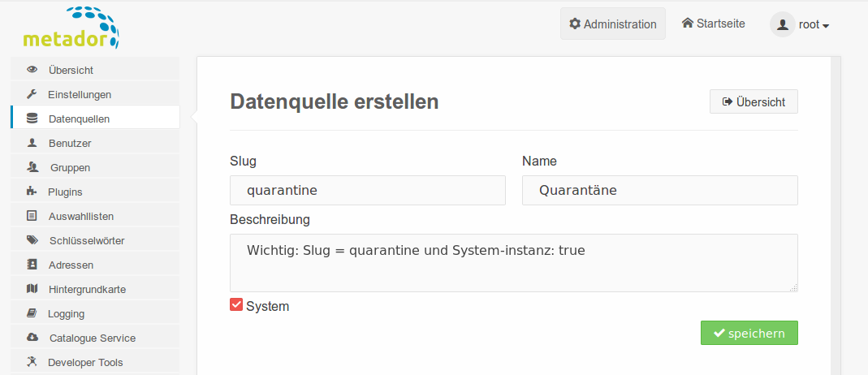The image size is (868, 375).
Task: Click the tags icon for Schlüsselwörter
Action: (x=32, y=240)
